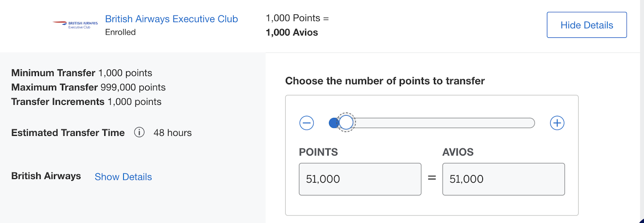644x223 pixels.
Task: Click the filled blue start of slider
Action: tap(333, 123)
